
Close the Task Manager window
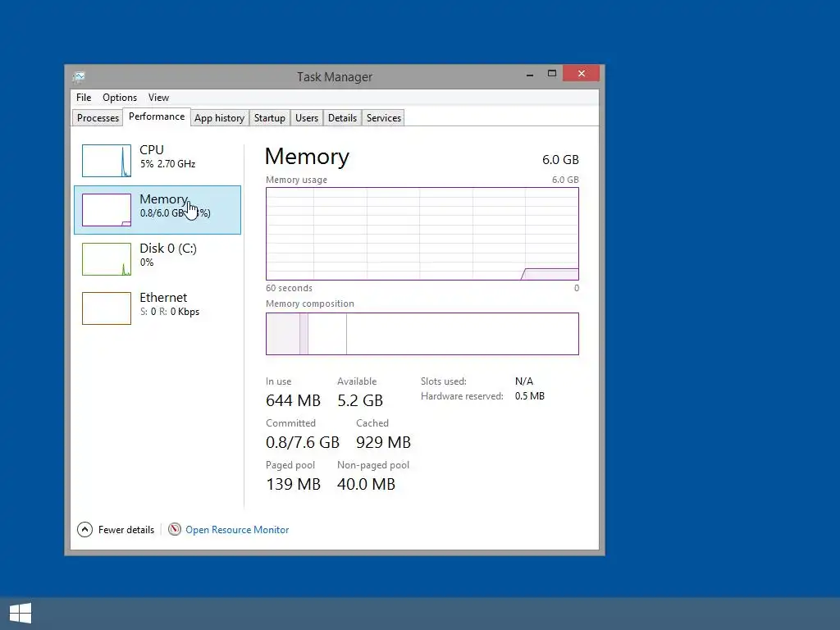click(582, 73)
